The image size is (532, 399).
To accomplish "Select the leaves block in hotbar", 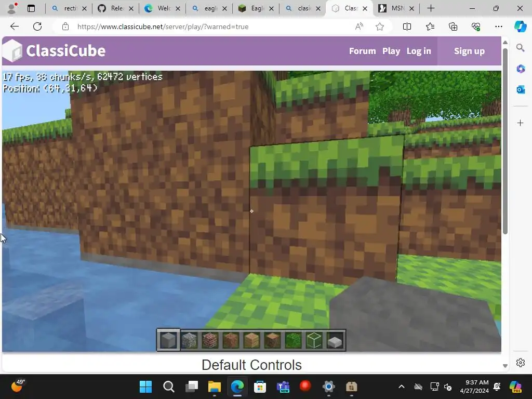I will (x=293, y=340).
